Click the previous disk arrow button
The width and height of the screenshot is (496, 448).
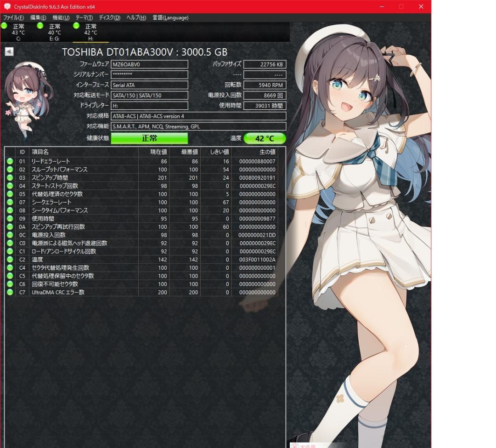pyautogui.click(x=8, y=51)
